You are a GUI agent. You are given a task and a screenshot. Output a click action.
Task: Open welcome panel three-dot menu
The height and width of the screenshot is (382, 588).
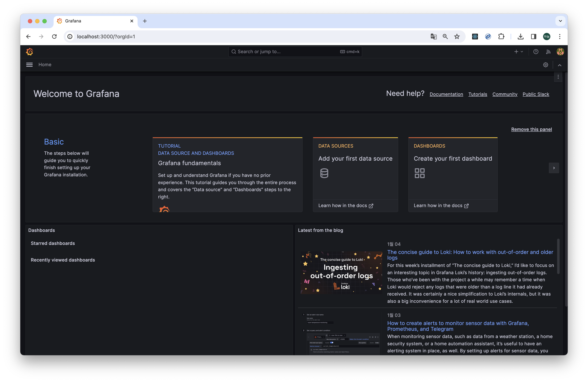tap(558, 77)
